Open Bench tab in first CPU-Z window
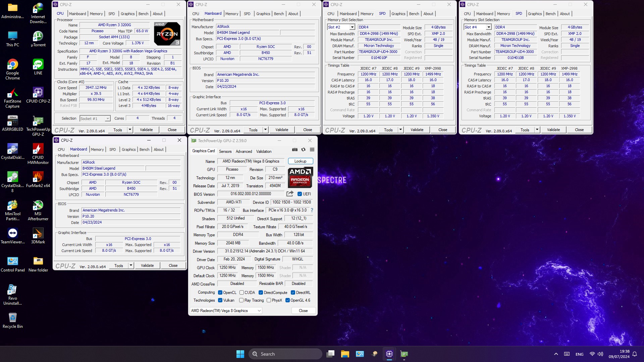 coord(144,14)
